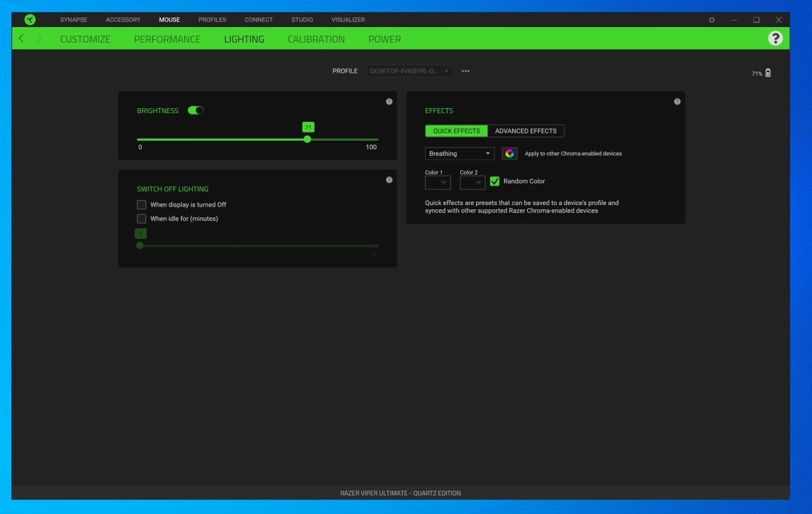
Task: Minimize the Razer Synapse window
Action: (734, 20)
